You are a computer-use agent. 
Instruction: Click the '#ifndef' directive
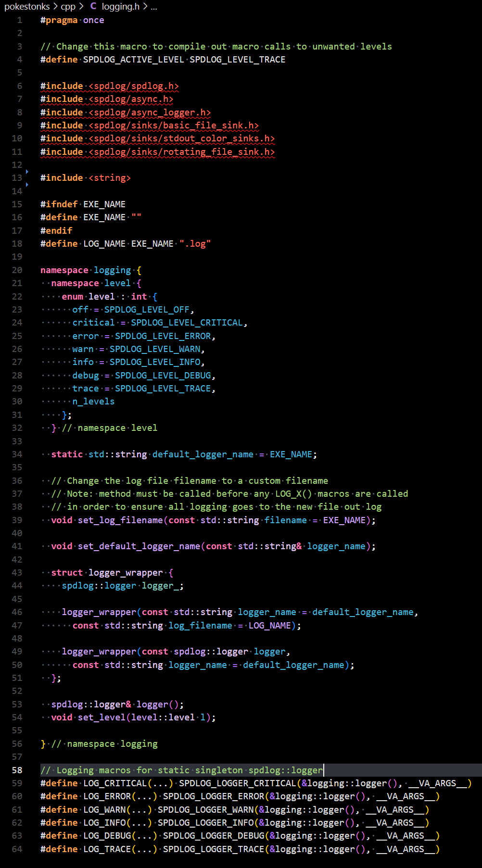coord(59,204)
